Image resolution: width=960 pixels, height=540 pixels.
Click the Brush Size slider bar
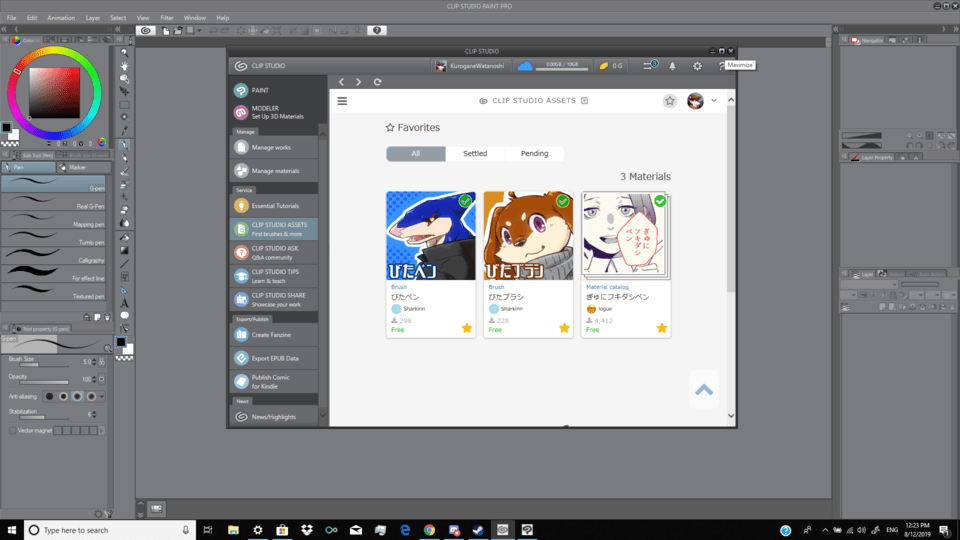[45, 366]
